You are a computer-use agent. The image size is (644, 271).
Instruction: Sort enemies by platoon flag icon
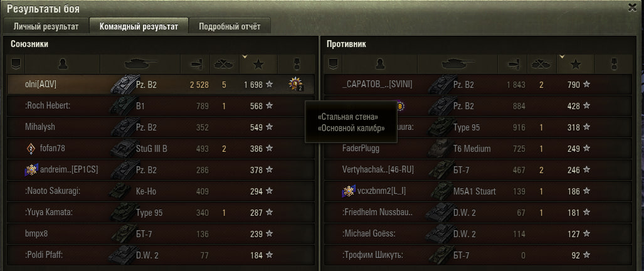click(x=333, y=63)
